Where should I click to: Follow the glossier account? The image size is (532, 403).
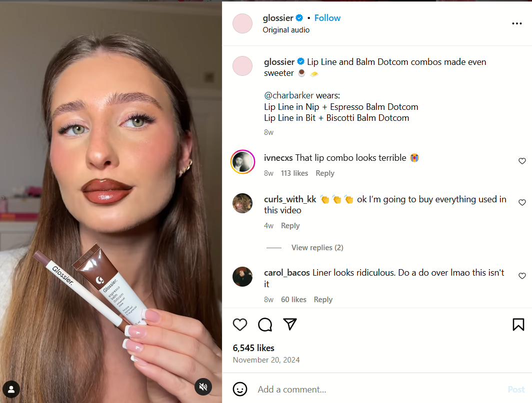click(327, 18)
